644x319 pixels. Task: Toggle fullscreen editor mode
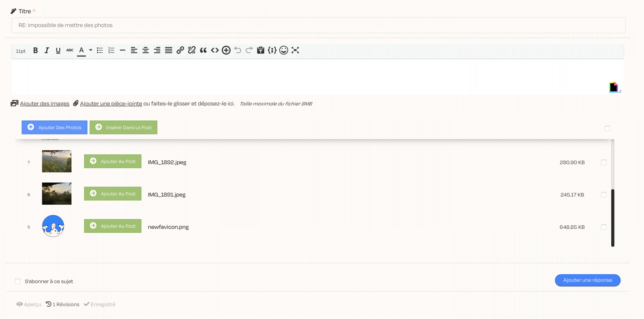tap(295, 51)
